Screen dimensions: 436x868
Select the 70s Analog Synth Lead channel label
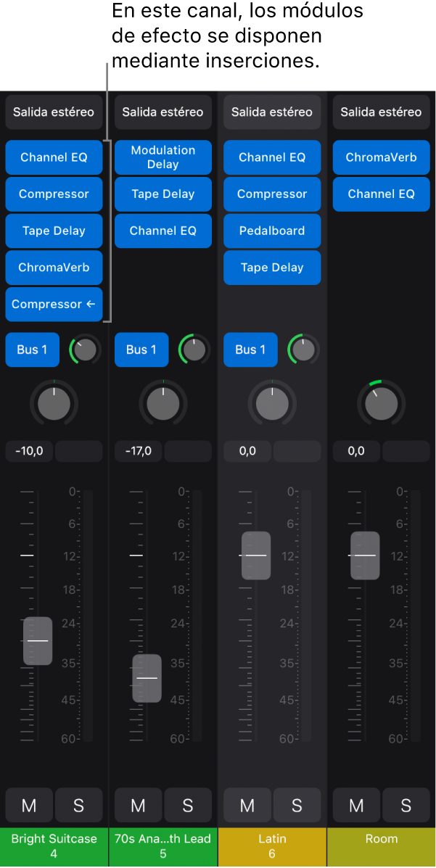[163, 846]
